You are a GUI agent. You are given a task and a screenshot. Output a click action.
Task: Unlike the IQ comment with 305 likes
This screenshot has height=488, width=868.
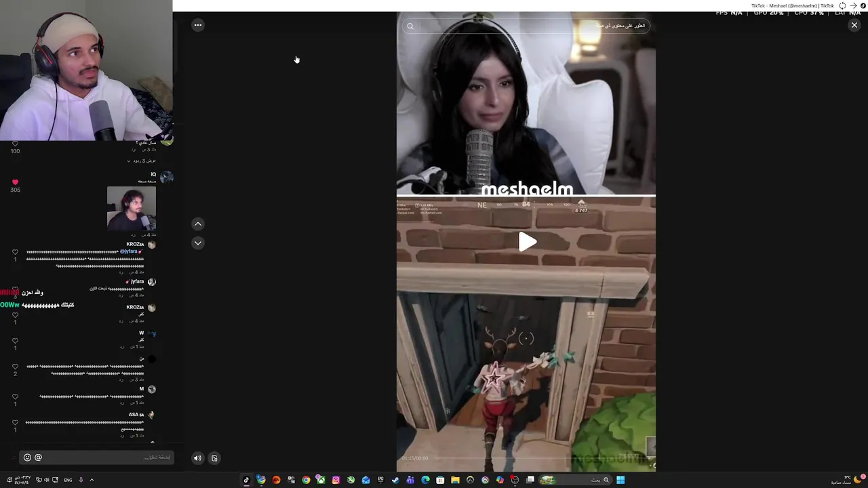15,182
